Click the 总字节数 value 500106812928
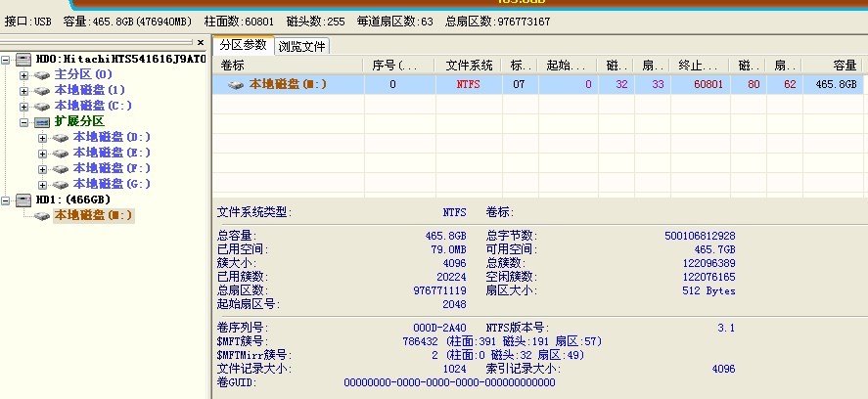 tap(700, 237)
